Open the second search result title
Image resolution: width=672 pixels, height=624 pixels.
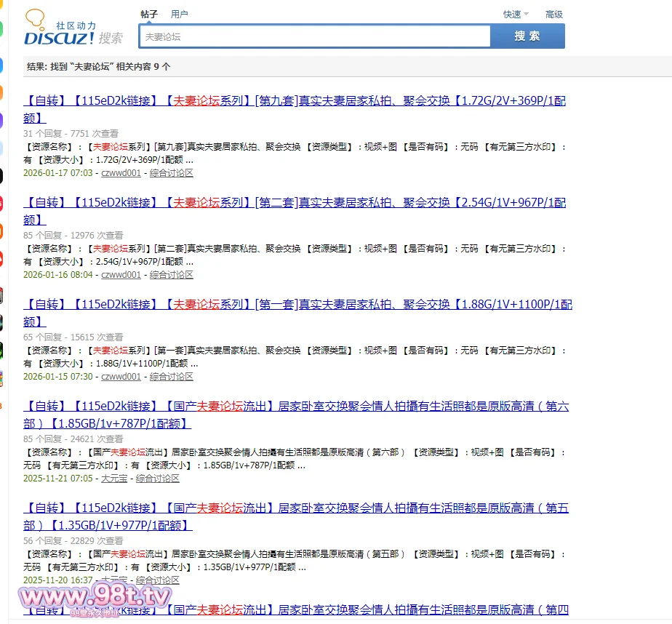(294, 203)
